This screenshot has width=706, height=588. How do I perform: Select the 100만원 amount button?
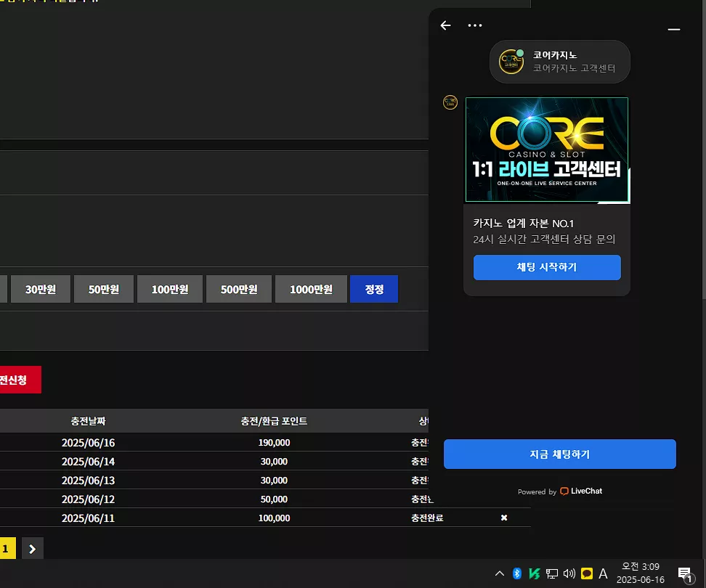[x=170, y=289]
